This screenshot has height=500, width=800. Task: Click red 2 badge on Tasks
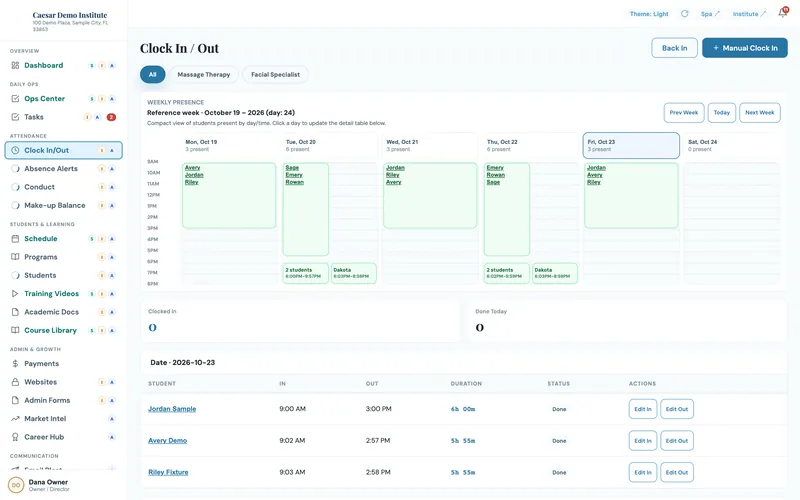click(111, 117)
